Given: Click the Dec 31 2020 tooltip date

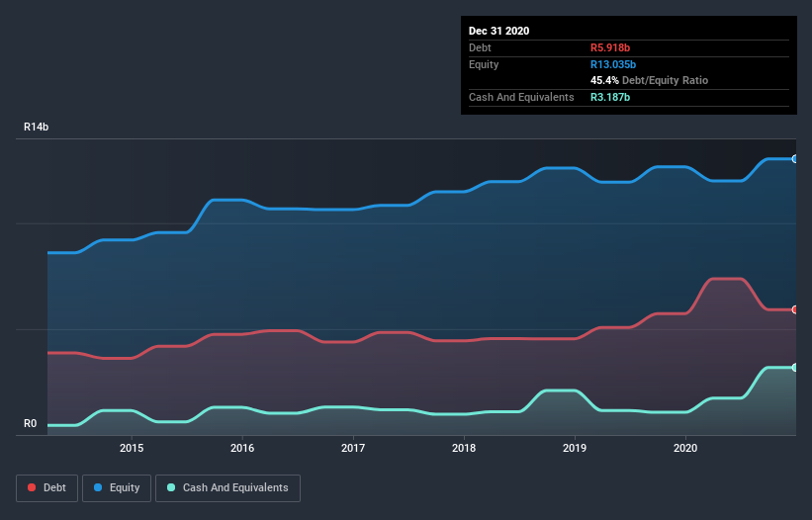Looking at the screenshot, I should point(498,31).
